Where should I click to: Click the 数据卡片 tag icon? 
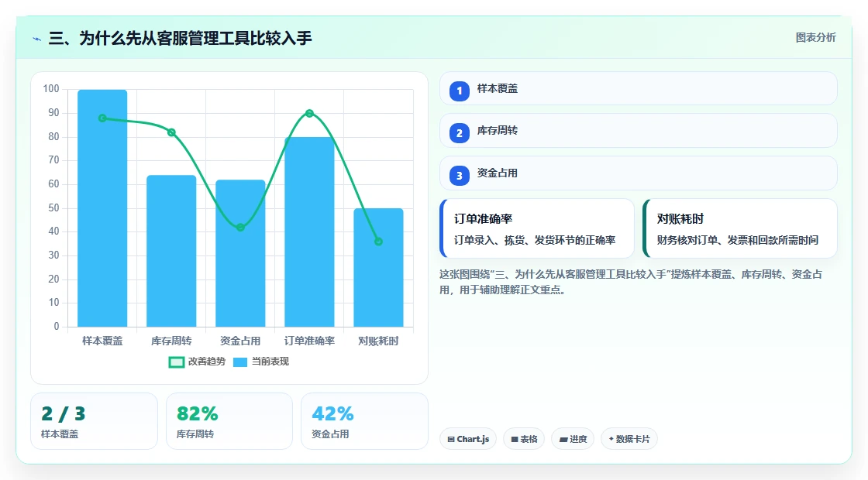611,438
